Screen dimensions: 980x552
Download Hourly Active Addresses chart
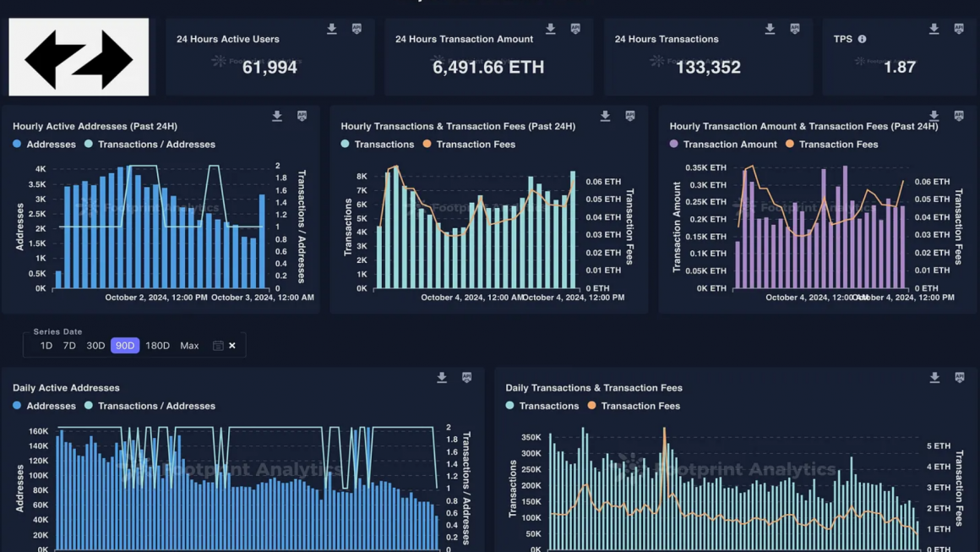pyautogui.click(x=277, y=117)
